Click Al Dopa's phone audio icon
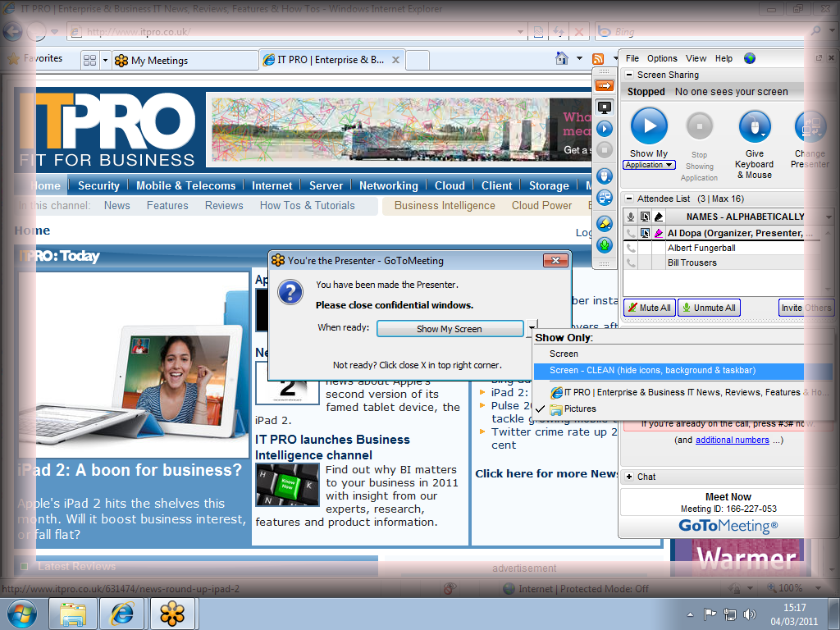The image size is (840, 630). tap(631, 233)
